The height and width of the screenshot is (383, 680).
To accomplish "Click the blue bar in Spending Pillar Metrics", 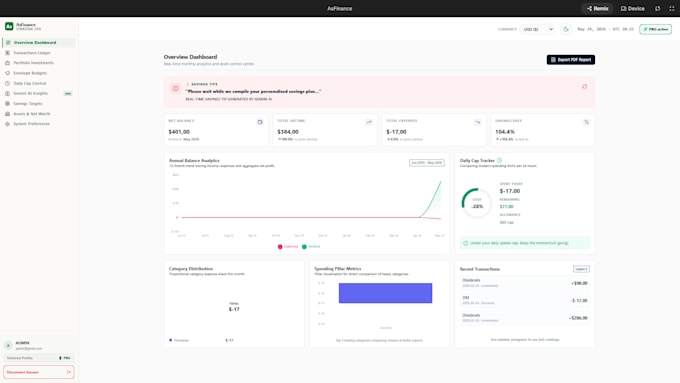I will point(385,293).
